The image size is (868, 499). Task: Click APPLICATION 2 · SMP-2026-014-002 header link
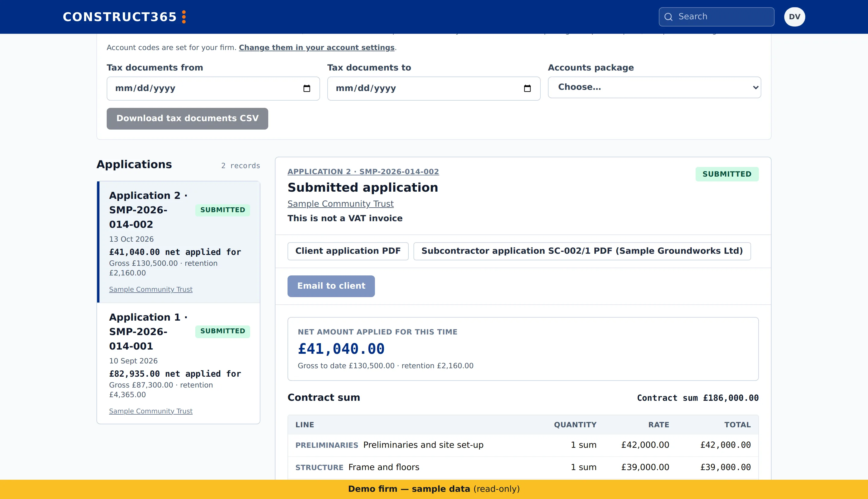[x=363, y=172]
